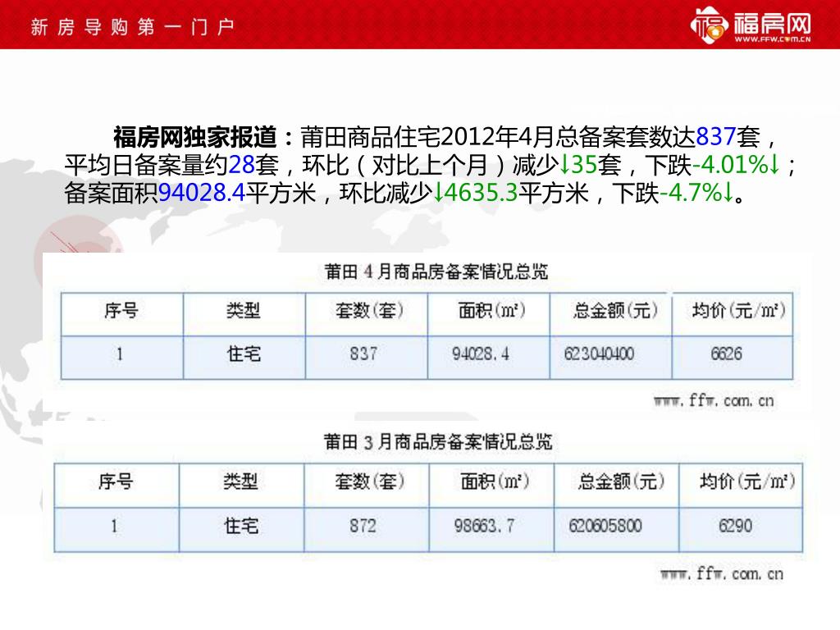The width and height of the screenshot is (840, 630).
Task: Click 面积(m²) header in March table
Action: [x=495, y=481]
